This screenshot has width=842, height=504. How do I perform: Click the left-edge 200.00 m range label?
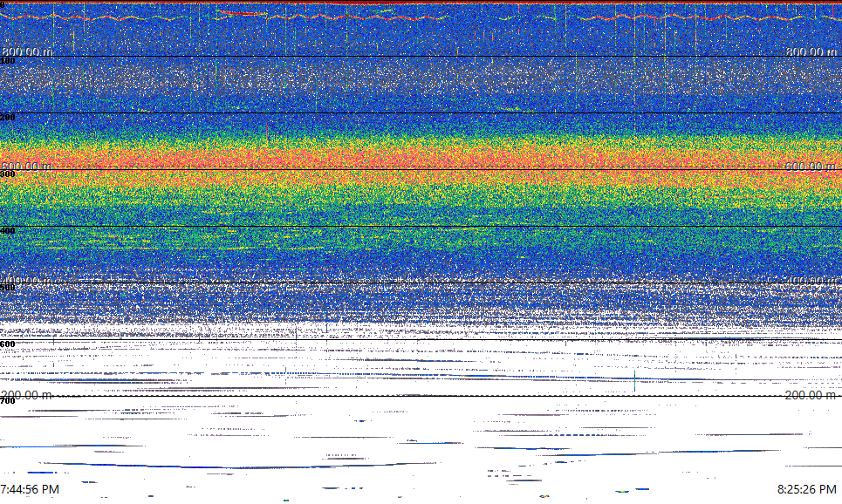[x=27, y=395]
